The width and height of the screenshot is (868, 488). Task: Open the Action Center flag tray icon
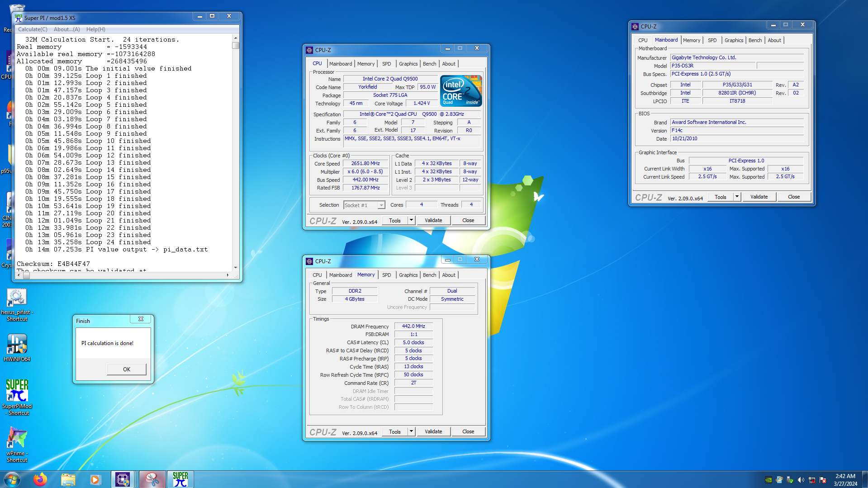823,480
